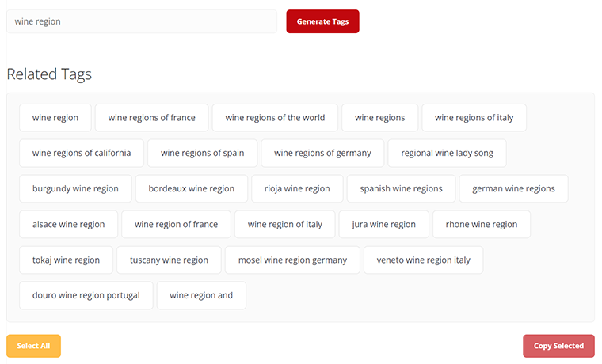The width and height of the screenshot is (602, 364).
Task: Select the "burgundy wine region" tag
Action: (75, 188)
